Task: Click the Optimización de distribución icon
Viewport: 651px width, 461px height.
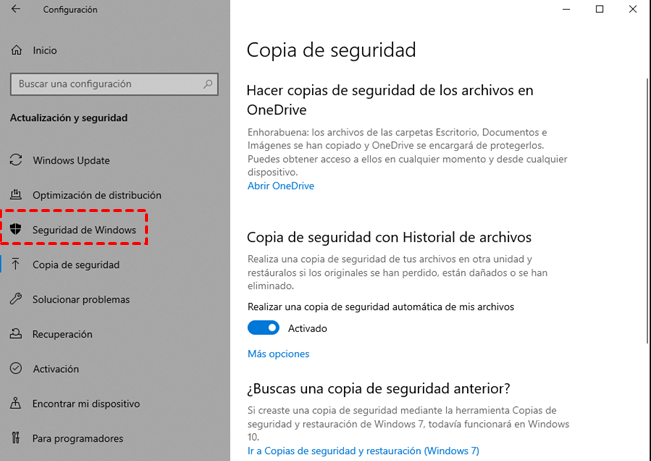Action: pos(16,195)
